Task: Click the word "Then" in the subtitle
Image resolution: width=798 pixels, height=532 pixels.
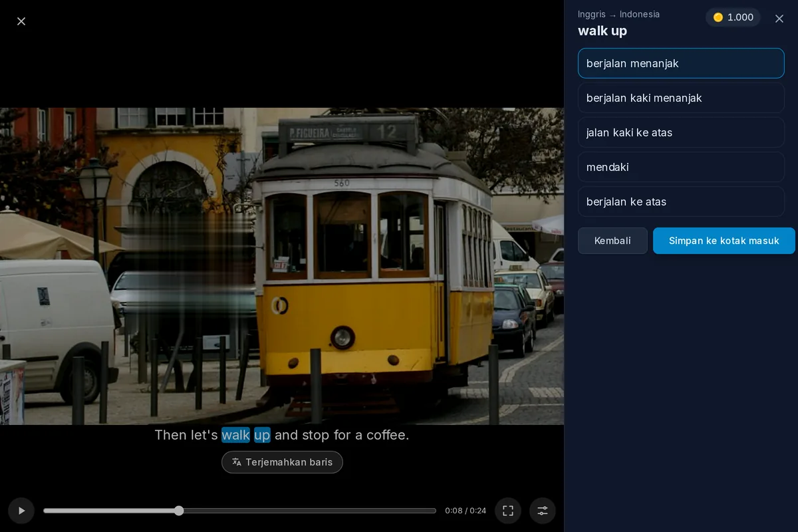Action: coord(170,435)
